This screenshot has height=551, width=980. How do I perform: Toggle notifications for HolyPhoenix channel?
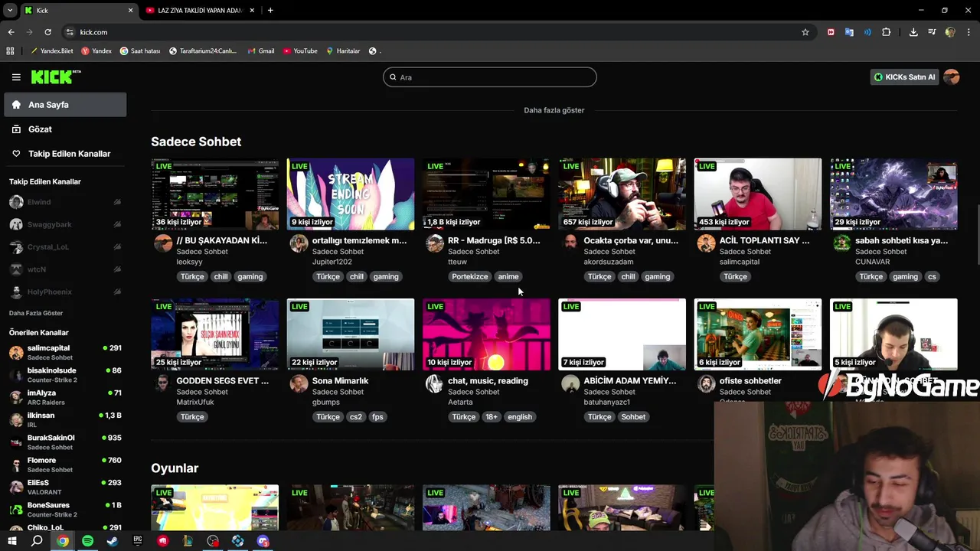(117, 292)
